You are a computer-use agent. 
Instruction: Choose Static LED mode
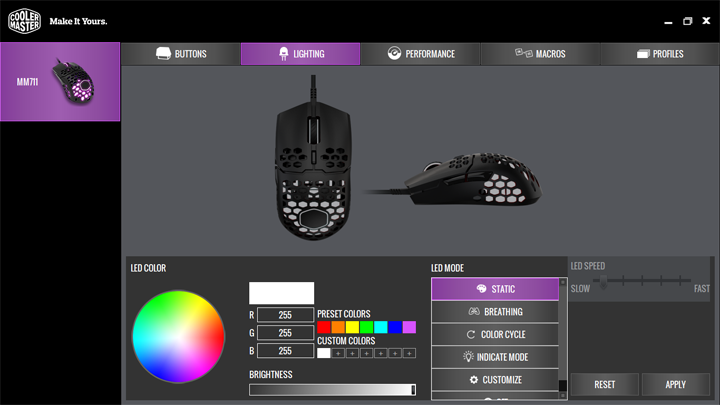(495, 289)
